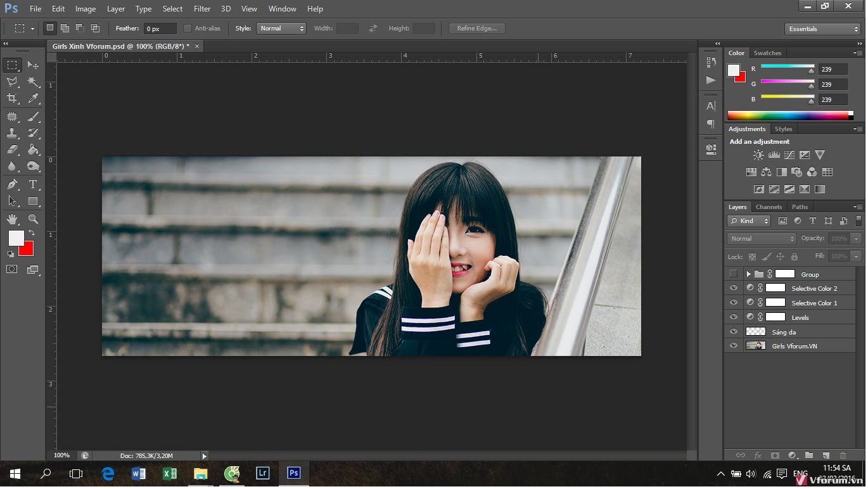Hide the Selective Color 1 layer
Viewport: 868px width, 489px height.
[x=734, y=302]
